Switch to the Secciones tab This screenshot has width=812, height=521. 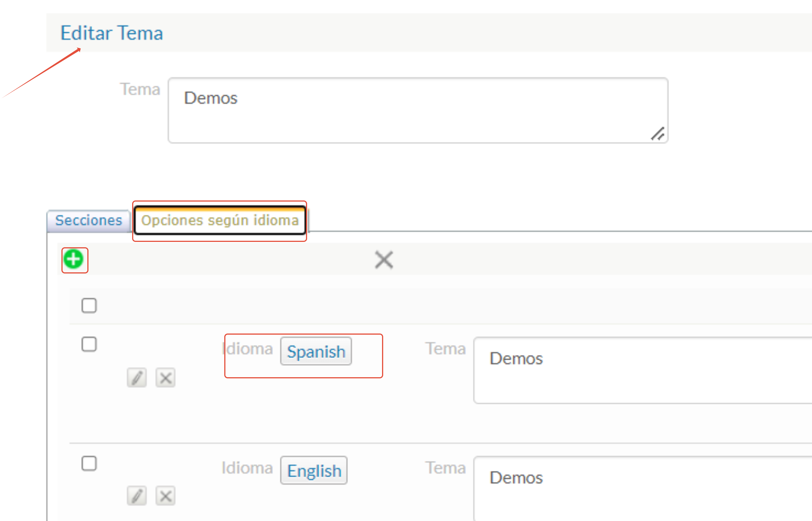click(88, 220)
